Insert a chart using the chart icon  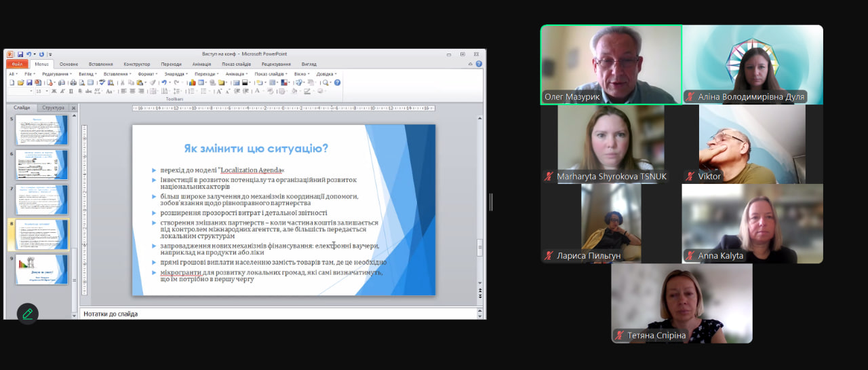(x=192, y=83)
